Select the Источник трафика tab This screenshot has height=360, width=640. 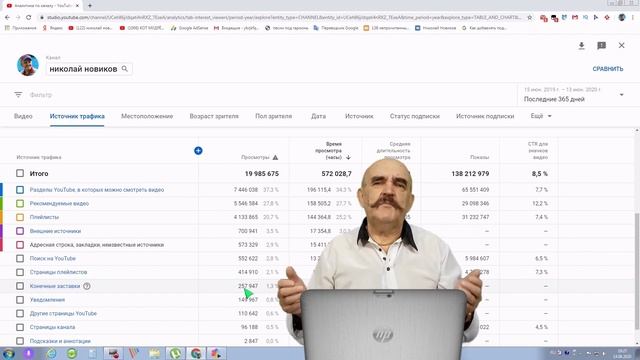click(x=77, y=116)
